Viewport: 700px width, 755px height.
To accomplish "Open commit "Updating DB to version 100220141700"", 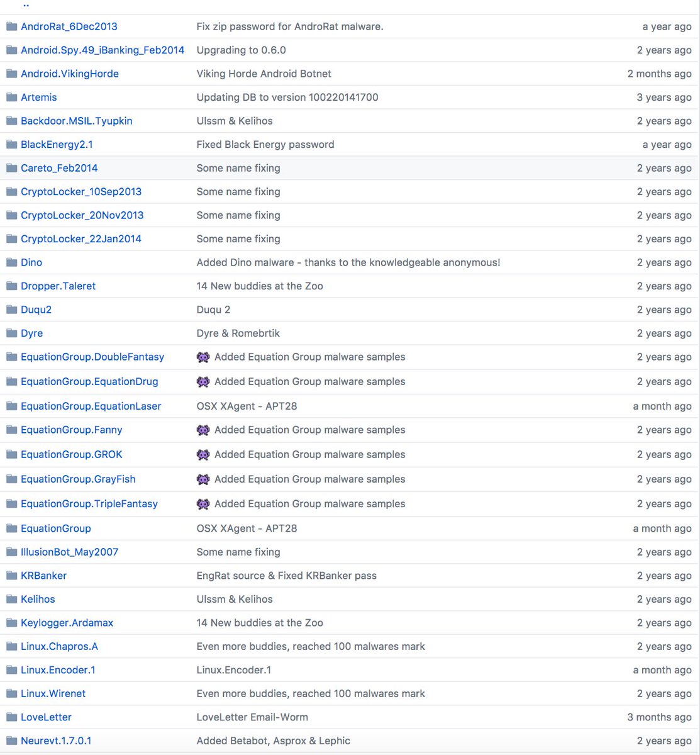I will [x=287, y=97].
